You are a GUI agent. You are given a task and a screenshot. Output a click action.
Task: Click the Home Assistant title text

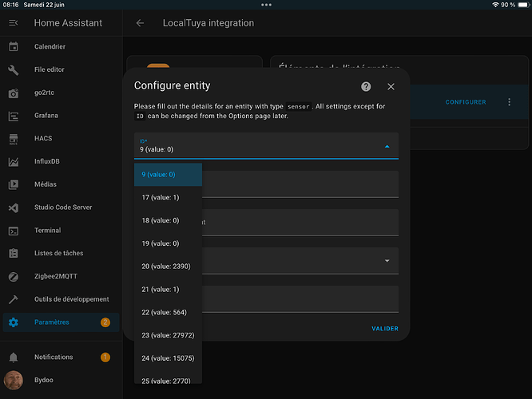tap(68, 22)
